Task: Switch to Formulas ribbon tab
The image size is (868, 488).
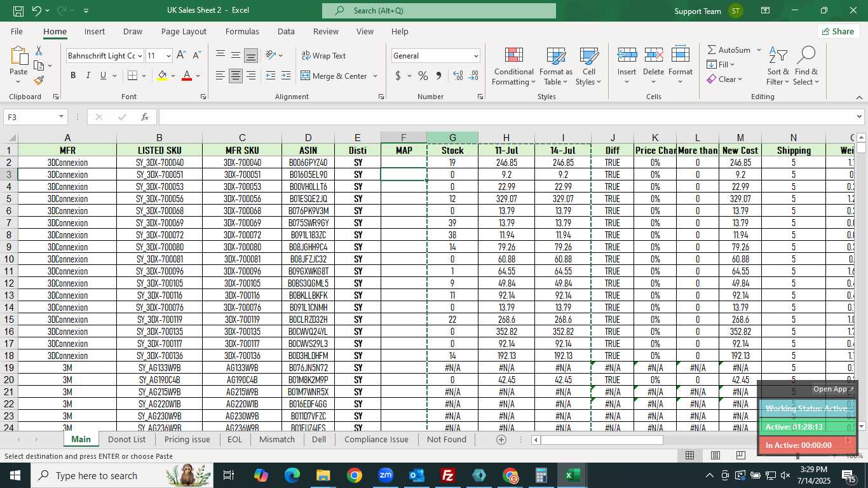Action: pyautogui.click(x=242, y=31)
